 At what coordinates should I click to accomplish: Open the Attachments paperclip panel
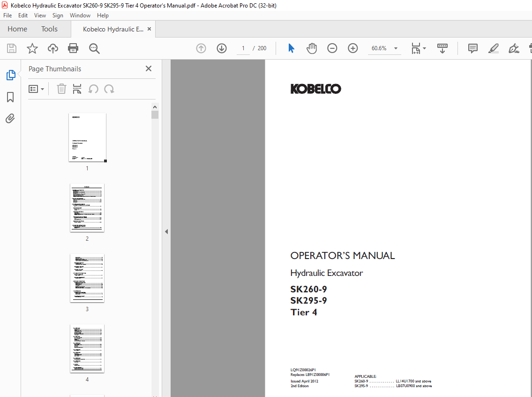coord(10,119)
